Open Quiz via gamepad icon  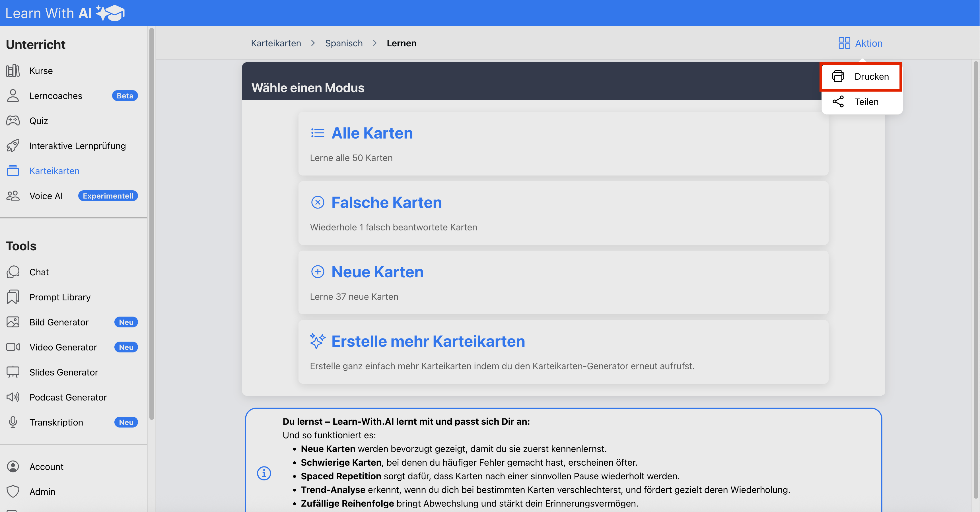coord(13,121)
